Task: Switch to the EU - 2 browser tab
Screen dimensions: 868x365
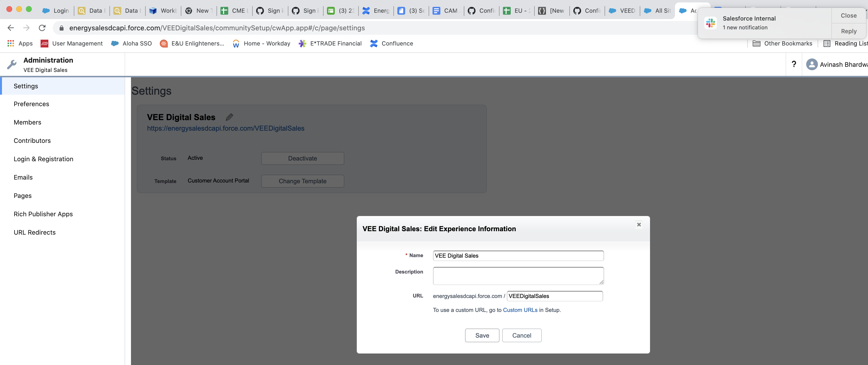Action: [x=517, y=11]
